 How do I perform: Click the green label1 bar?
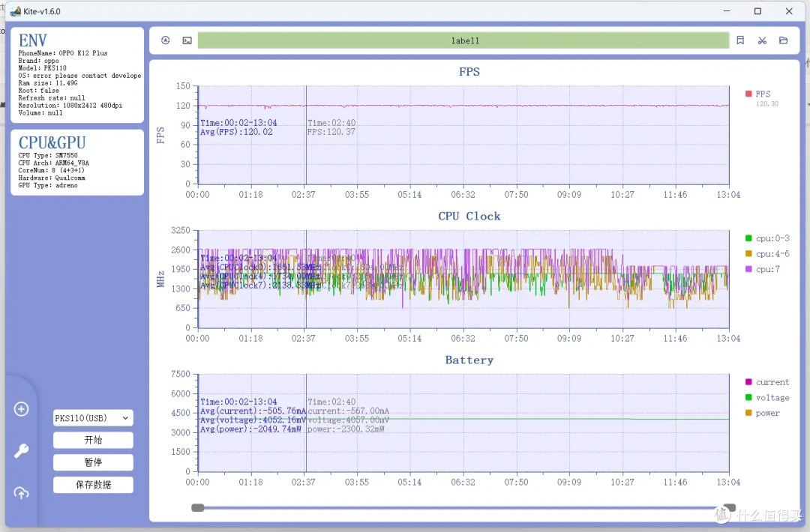tap(463, 40)
